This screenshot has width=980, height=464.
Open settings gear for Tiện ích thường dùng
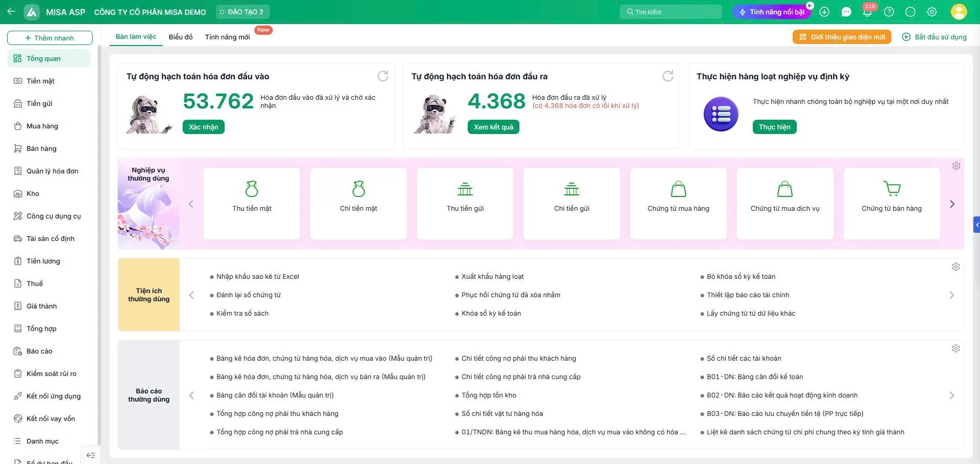[955, 267]
